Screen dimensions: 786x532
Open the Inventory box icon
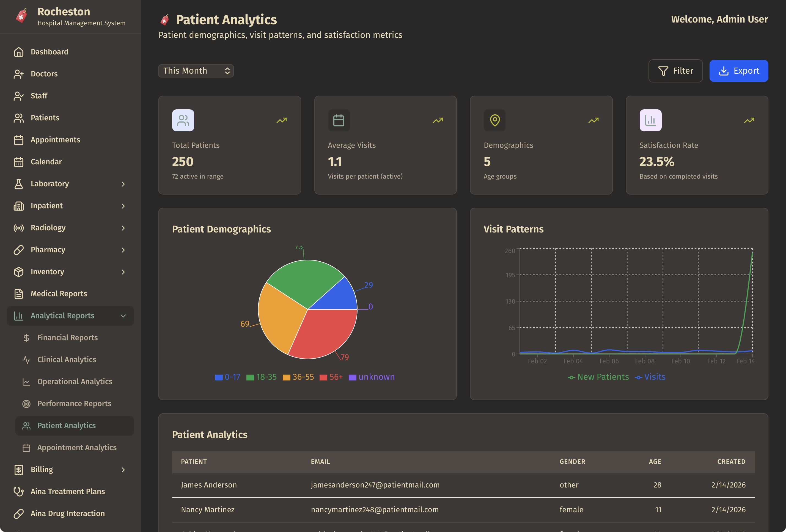point(19,271)
